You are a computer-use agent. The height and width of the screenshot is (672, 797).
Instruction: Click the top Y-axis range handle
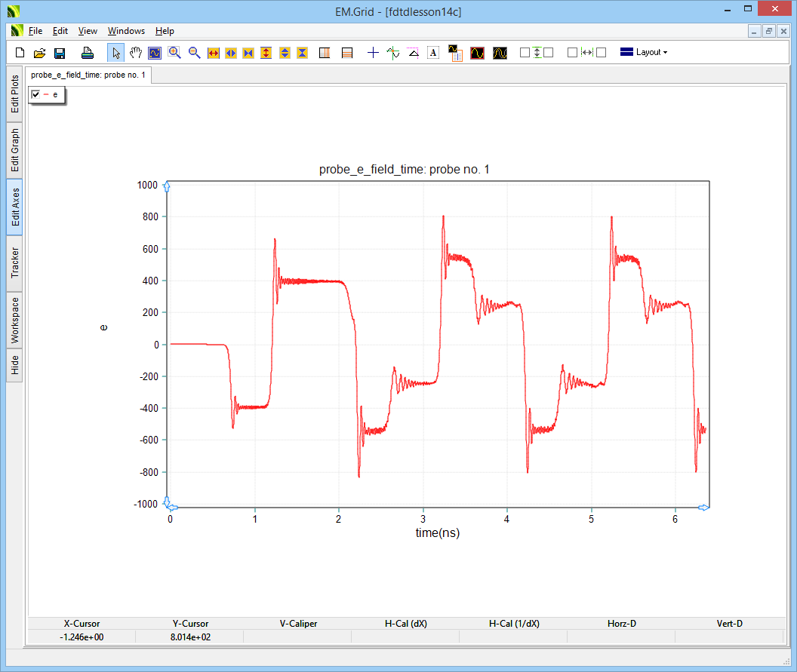(168, 186)
